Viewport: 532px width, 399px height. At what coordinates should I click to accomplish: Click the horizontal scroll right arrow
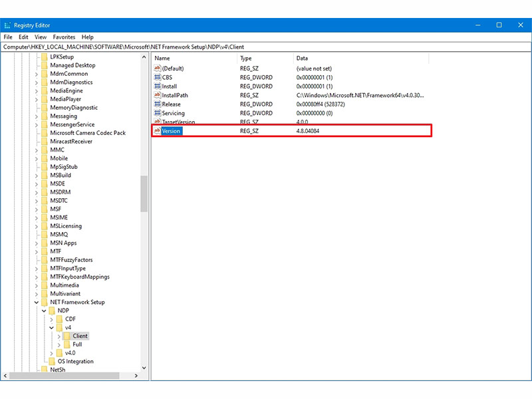click(x=136, y=376)
